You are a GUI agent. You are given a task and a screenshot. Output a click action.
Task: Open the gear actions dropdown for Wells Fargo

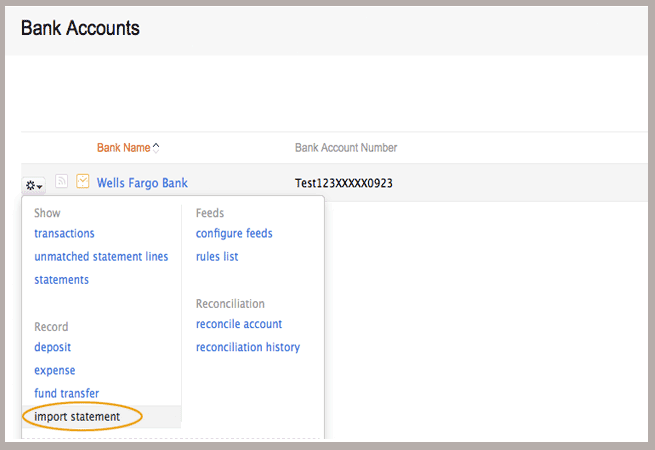click(x=33, y=184)
